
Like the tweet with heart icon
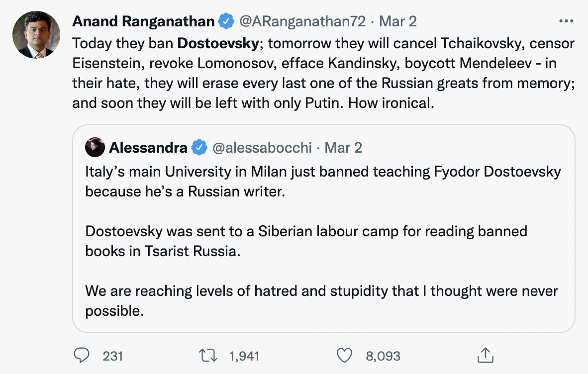(x=344, y=355)
